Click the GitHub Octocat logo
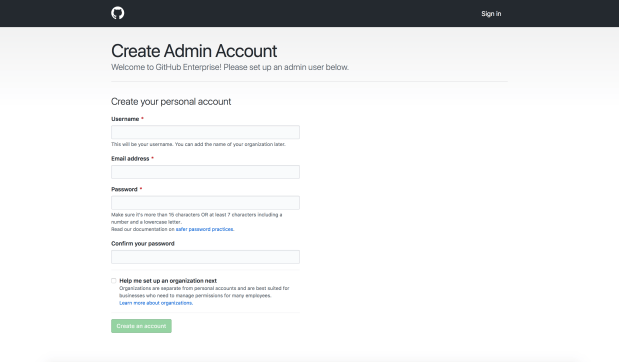Viewport: 619px width, 362px height. (x=118, y=13)
